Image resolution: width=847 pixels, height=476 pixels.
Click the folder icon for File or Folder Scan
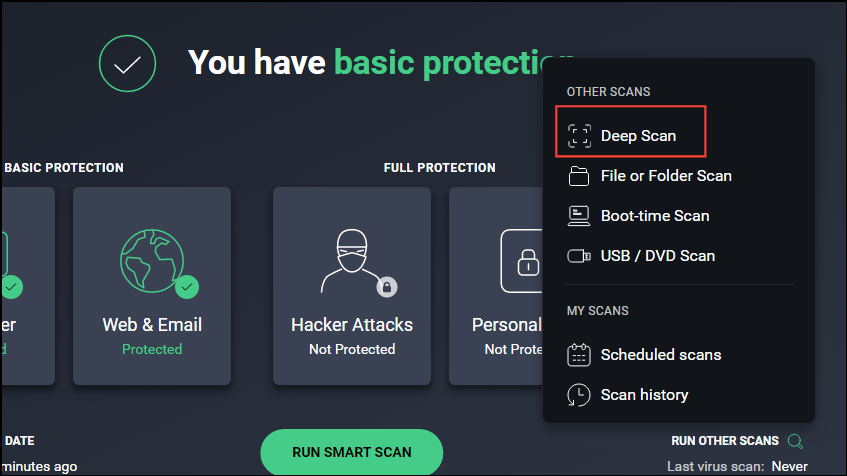point(579,176)
